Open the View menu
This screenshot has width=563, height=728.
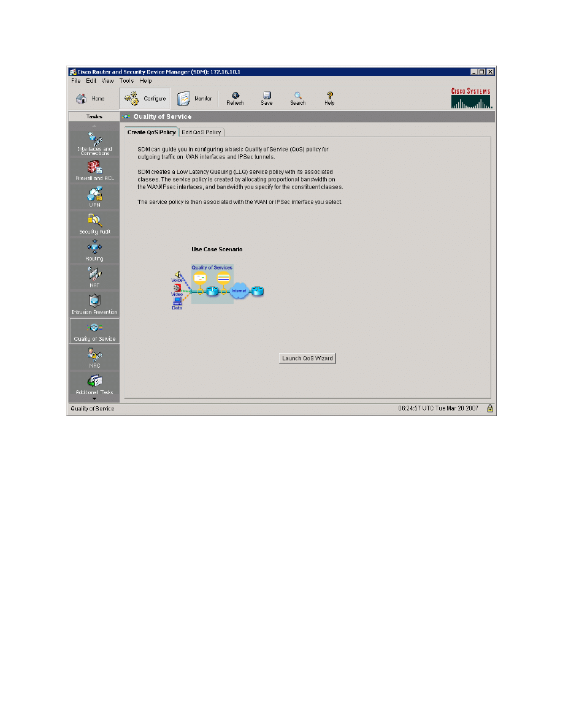108,81
